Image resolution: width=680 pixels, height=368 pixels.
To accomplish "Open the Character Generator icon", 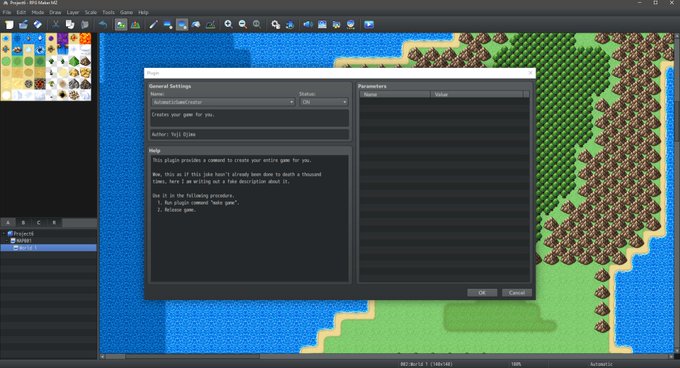I will click(x=350, y=24).
